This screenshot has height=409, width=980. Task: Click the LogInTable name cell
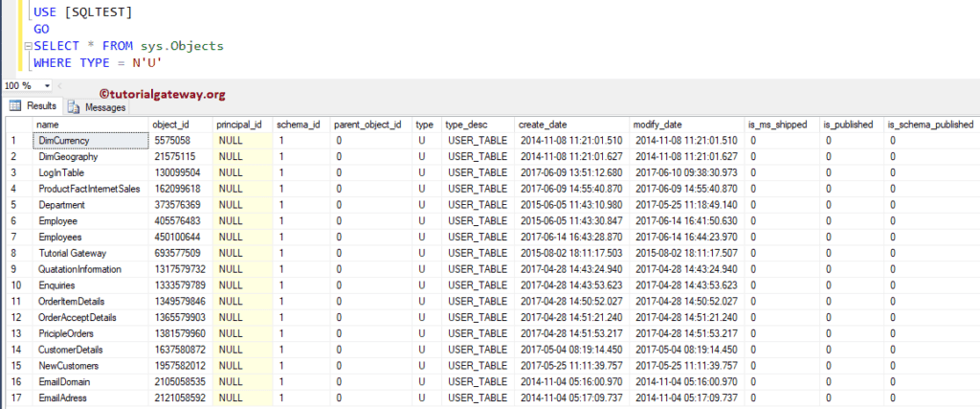pyautogui.click(x=91, y=172)
